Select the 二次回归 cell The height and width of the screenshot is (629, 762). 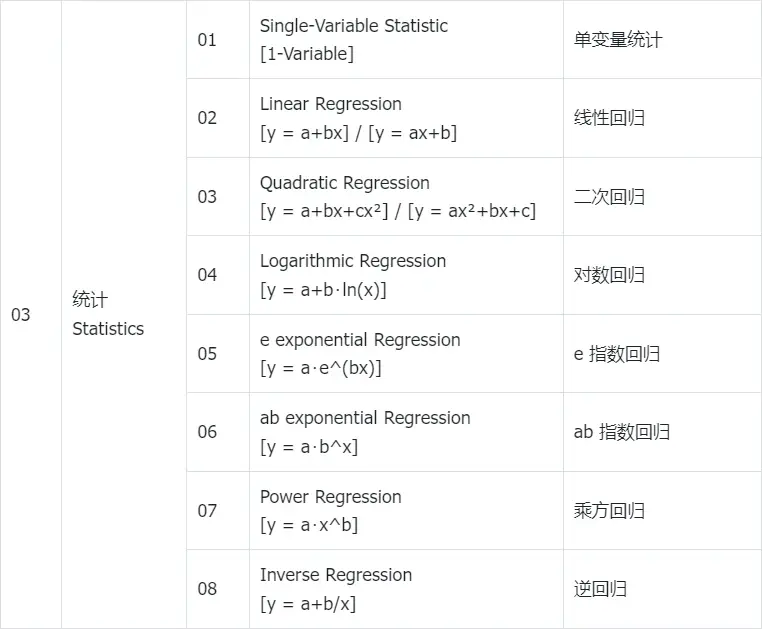pyautogui.click(x=662, y=196)
